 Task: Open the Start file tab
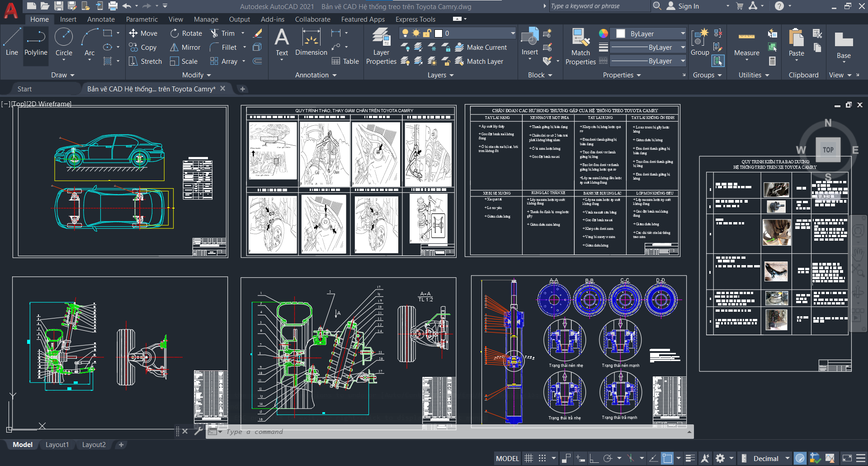click(24, 89)
